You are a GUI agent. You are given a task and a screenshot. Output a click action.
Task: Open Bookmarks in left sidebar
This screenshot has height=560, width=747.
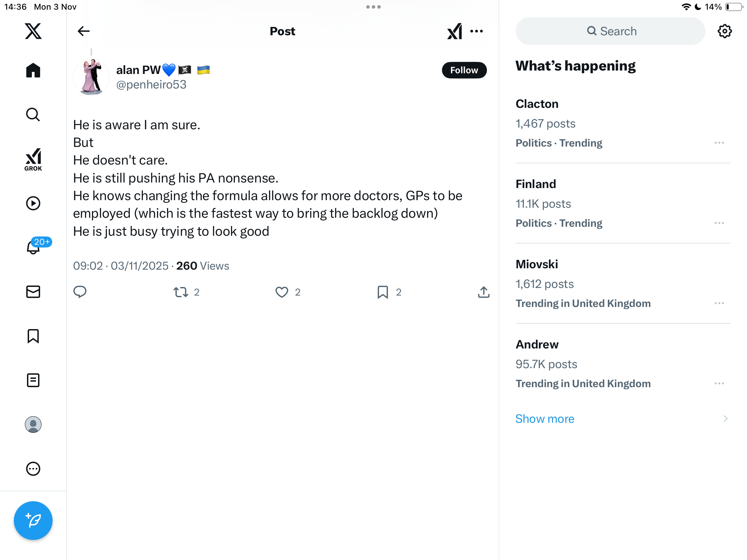pos(33,336)
